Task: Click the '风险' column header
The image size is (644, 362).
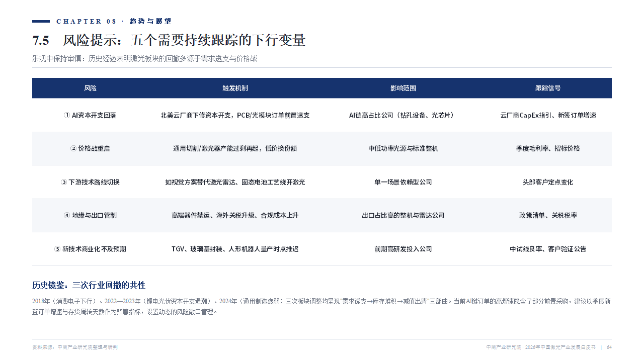Action: (90, 88)
